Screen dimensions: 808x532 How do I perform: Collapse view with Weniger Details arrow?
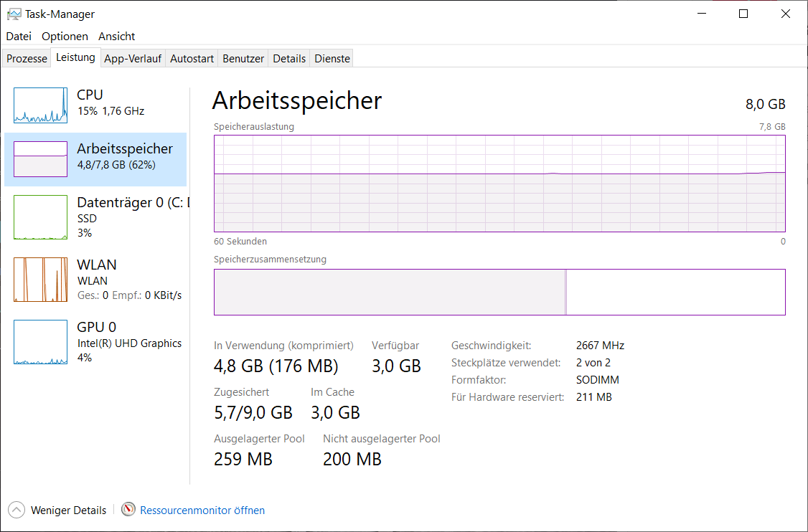16,510
